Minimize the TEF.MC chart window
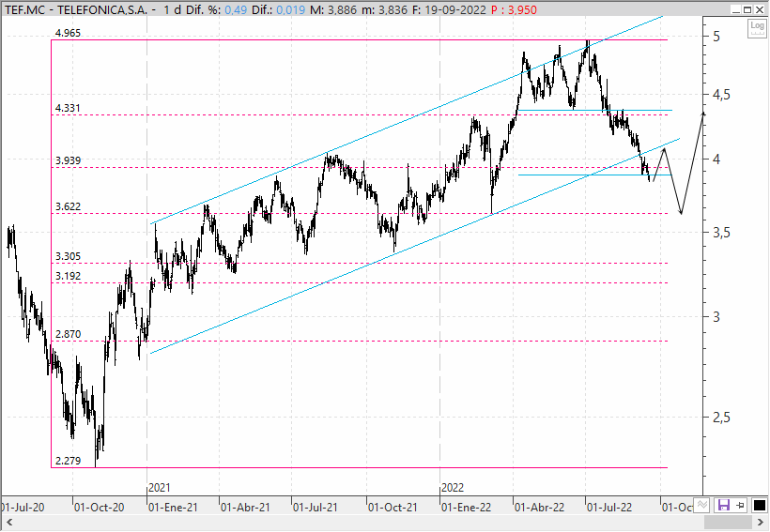770x532 pixels. (735, 9)
